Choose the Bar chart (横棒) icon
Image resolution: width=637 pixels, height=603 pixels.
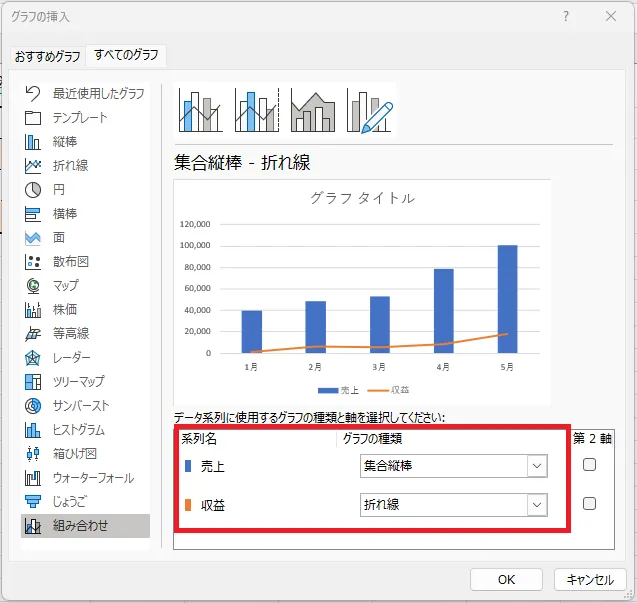tap(32, 214)
